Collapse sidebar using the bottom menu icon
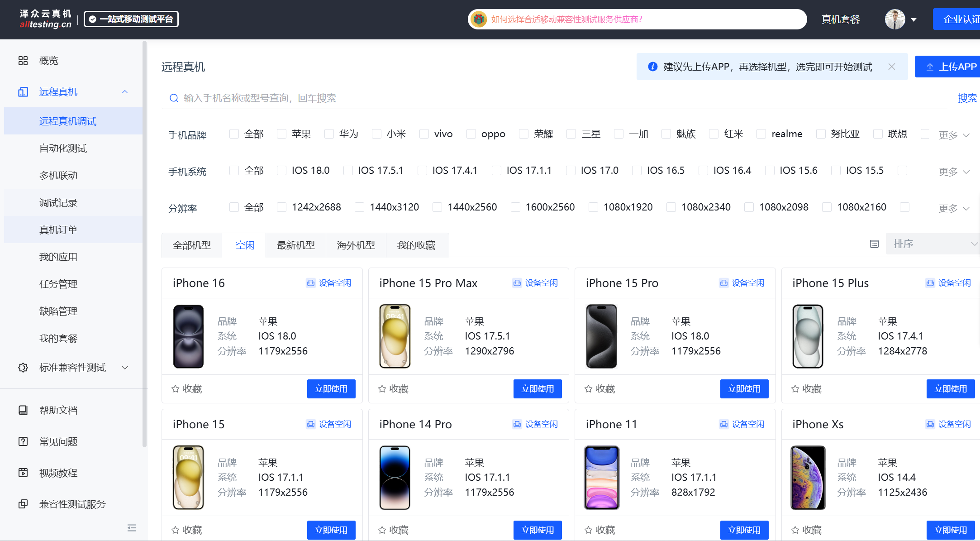Viewport: 980px width, 541px height. 132,528
